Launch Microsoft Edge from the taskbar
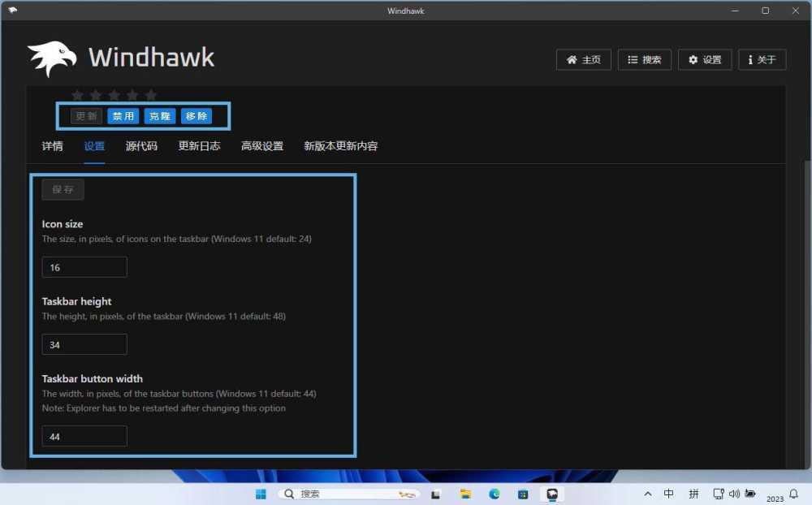 494,494
